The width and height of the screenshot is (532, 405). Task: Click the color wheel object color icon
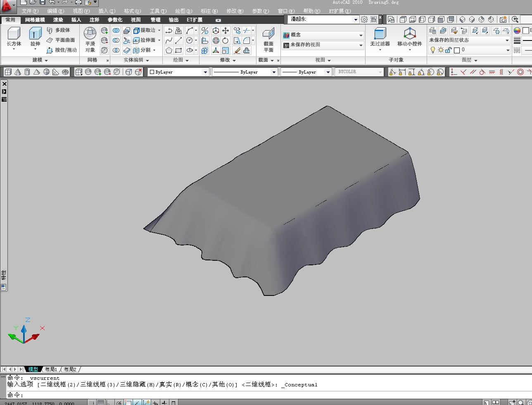tap(517, 30)
